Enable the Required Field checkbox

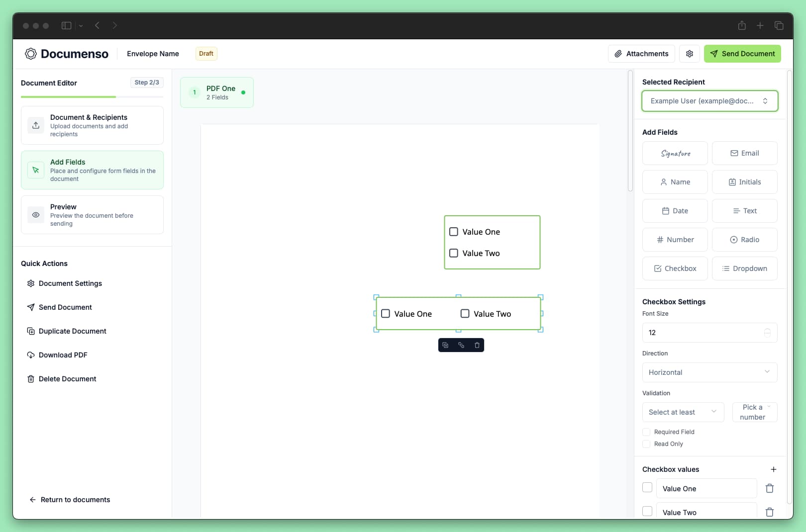coord(646,432)
